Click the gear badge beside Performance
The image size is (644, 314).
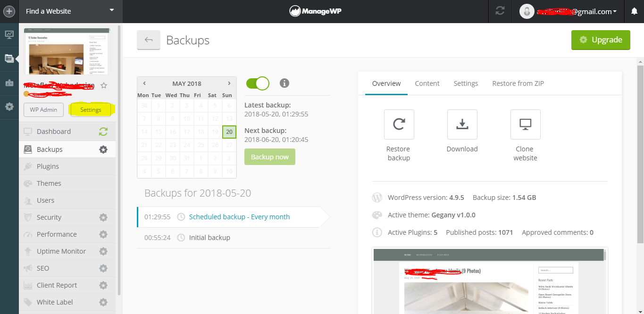(x=103, y=234)
